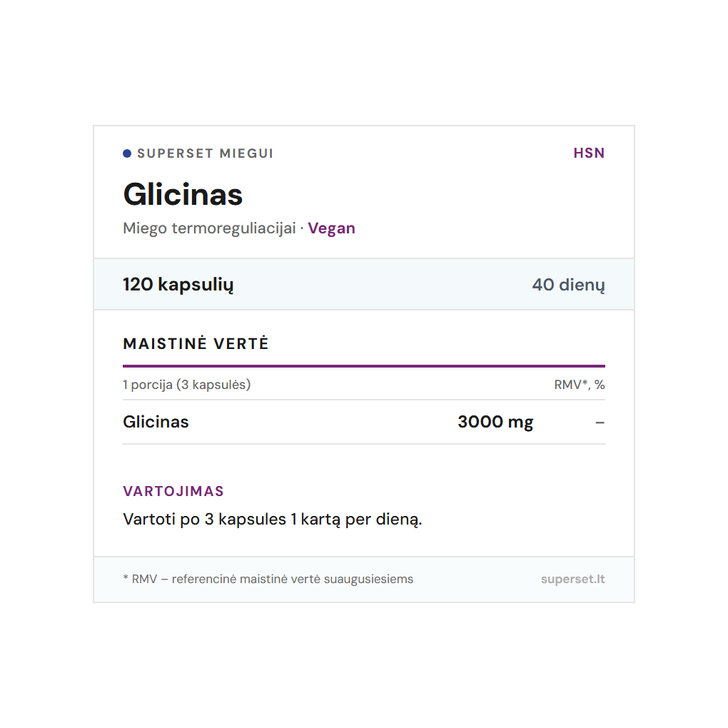Click the RMV footnote explanation text
Screen dimensions: 728x728
click(x=272, y=579)
